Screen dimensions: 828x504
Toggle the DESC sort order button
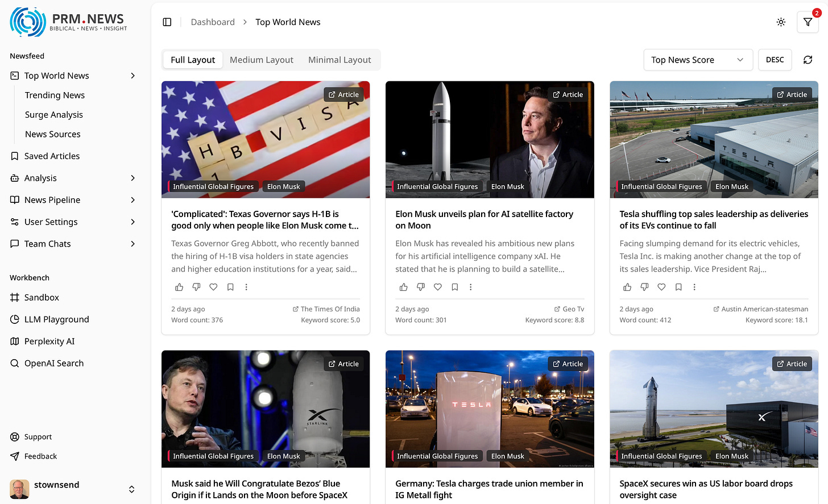click(x=775, y=60)
